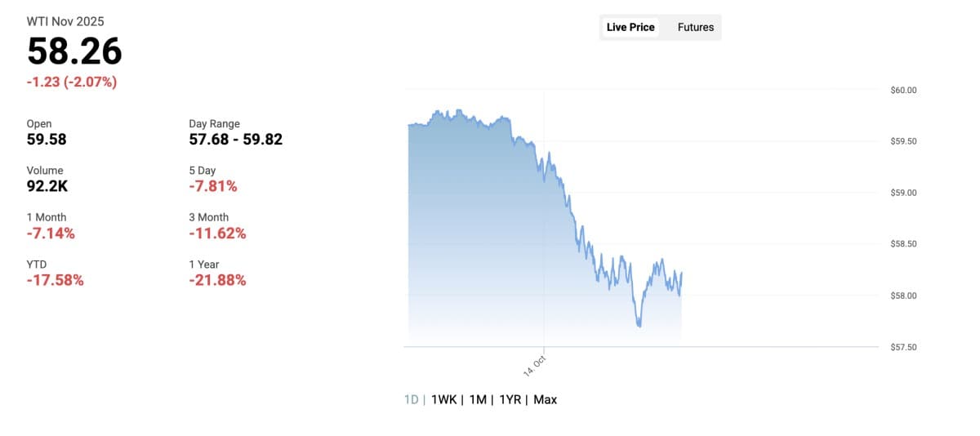Switch to the Live Price view

click(x=630, y=27)
